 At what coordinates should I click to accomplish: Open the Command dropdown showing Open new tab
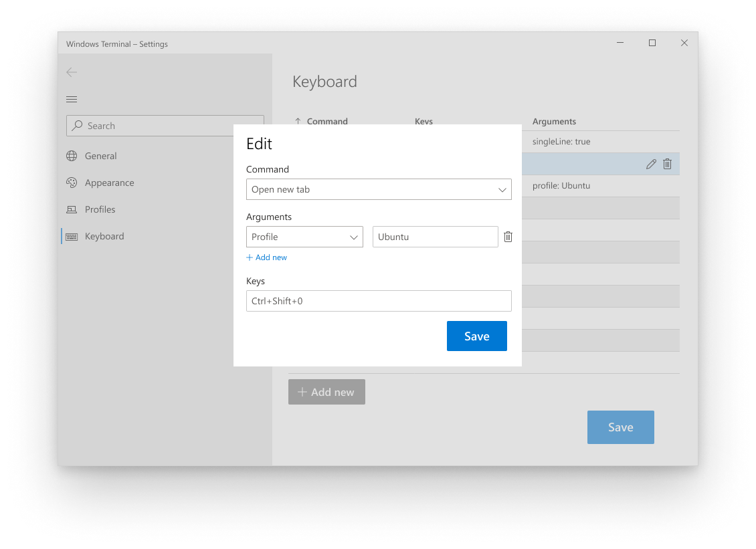379,189
